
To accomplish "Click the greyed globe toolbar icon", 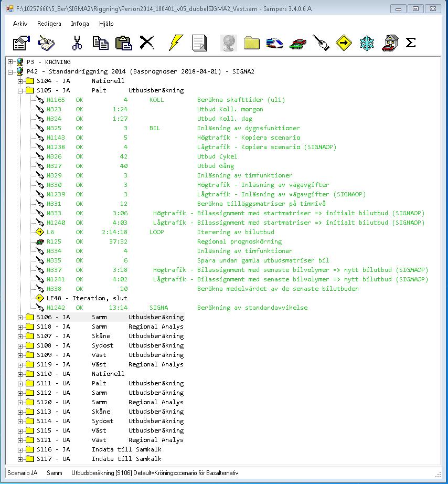I will (x=228, y=43).
